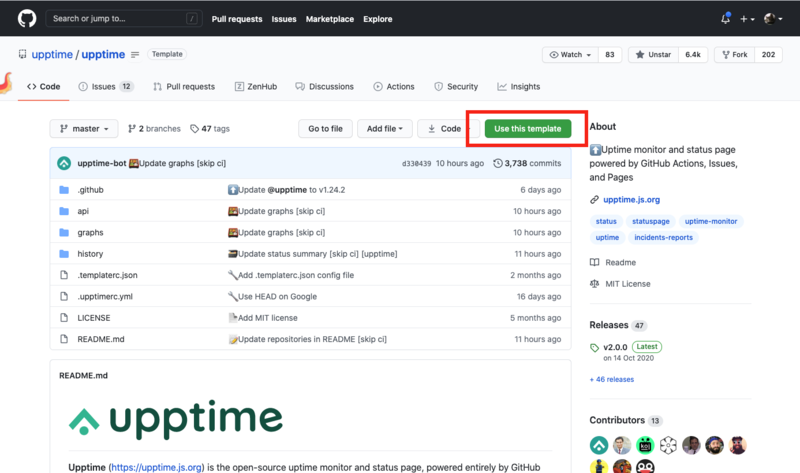
Task: Switch to the Discussions tab
Action: coord(324,87)
